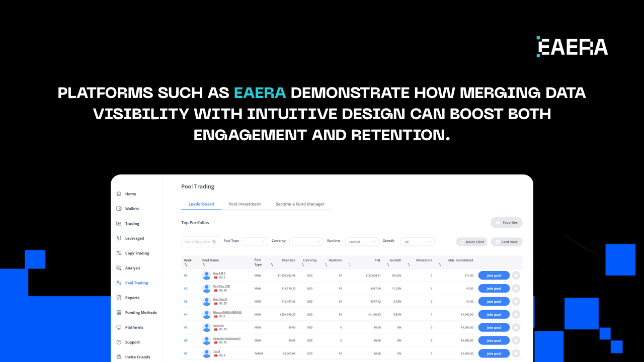Image resolution: width=644 pixels, height=362 pixels.
Task: Select the Reports sidebar icon
Action: pyautogui.click(x=120, y=297)
